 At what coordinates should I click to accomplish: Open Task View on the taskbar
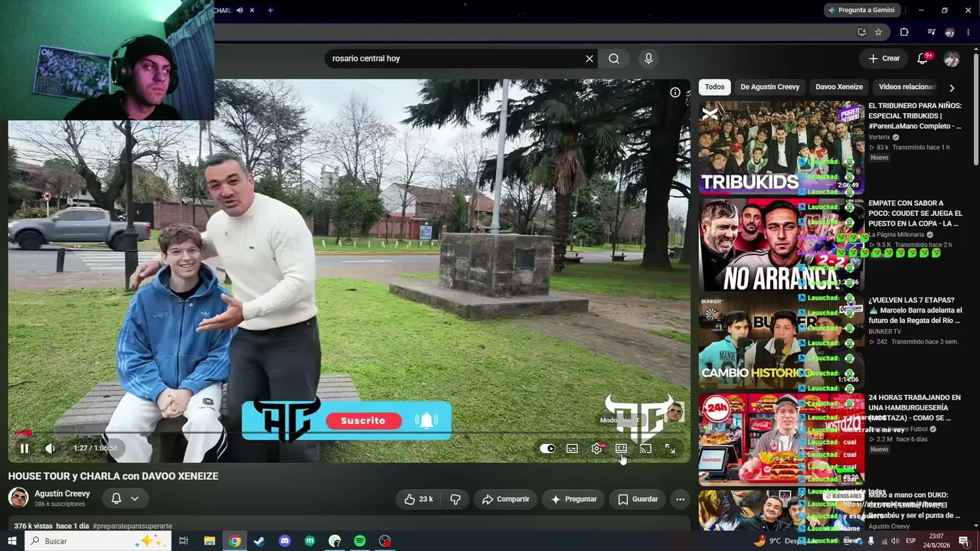point(184,541)
